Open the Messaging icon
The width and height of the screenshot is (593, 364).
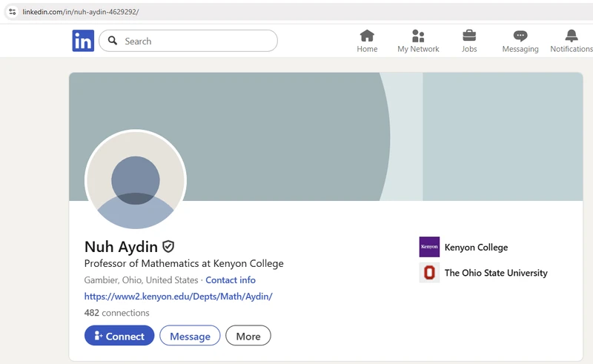520,36
